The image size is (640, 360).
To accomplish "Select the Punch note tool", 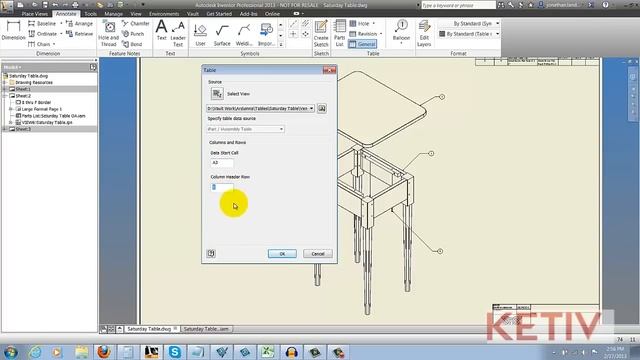I will point(133,34).
